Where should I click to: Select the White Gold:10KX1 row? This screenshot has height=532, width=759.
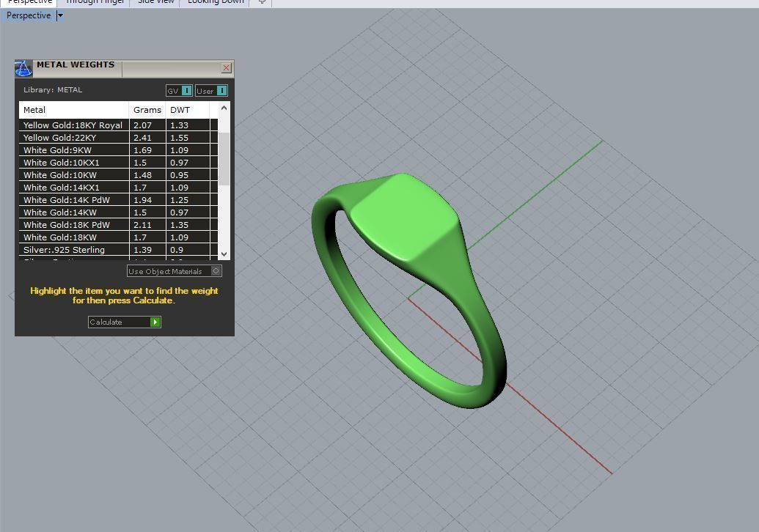118,163
